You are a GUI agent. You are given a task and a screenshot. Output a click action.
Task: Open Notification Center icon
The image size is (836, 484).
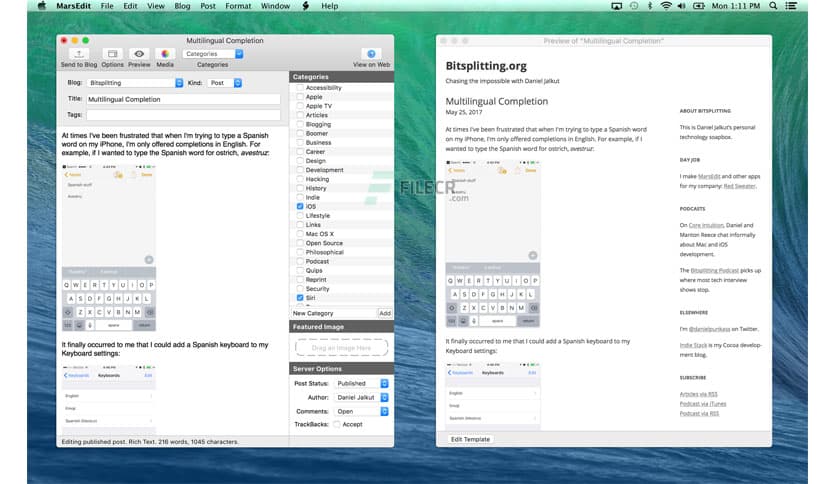coord(792,6)
